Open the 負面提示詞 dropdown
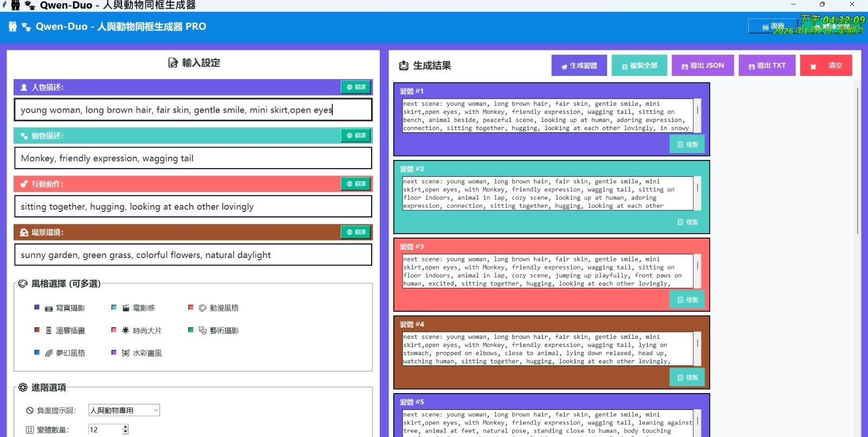The height and width of the screenshot is (437, 868). click(x=124, y=410)
